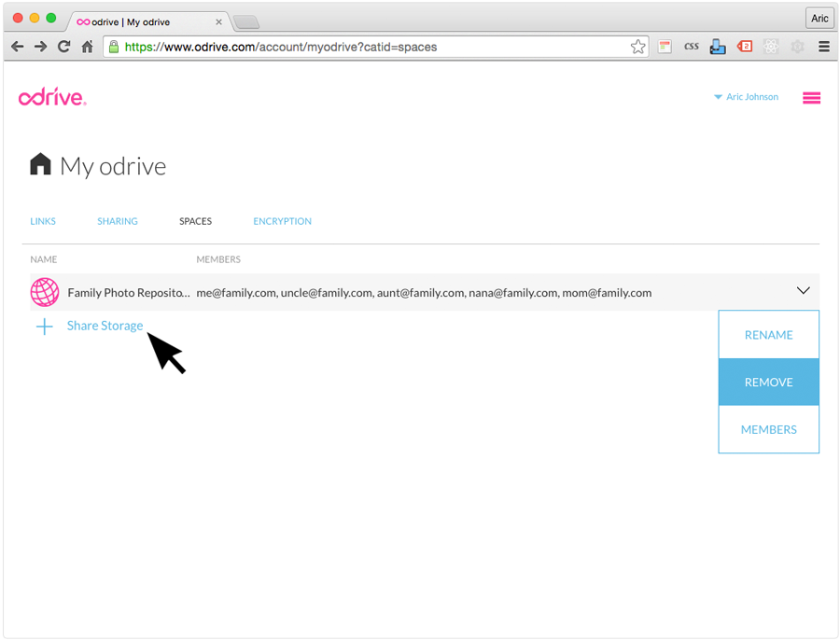Click the My odrive page heading
The width and height of the screenshot is (840, 640).
click(x=113, y=166)
